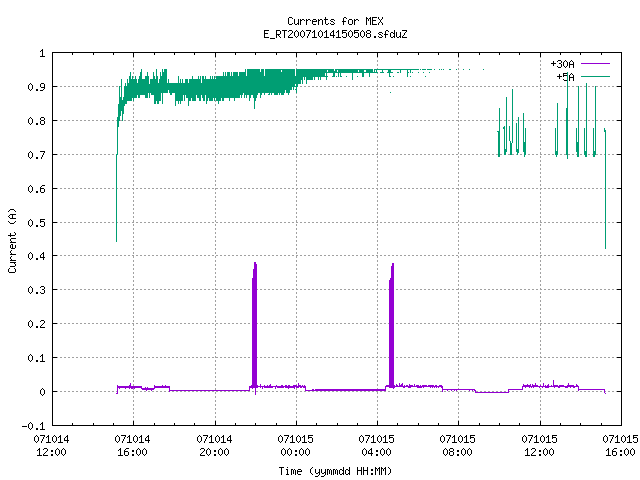Click the x-axis tick 071015 00:00
The width and height of the screenshot is (640, 480).
point(296,445)
